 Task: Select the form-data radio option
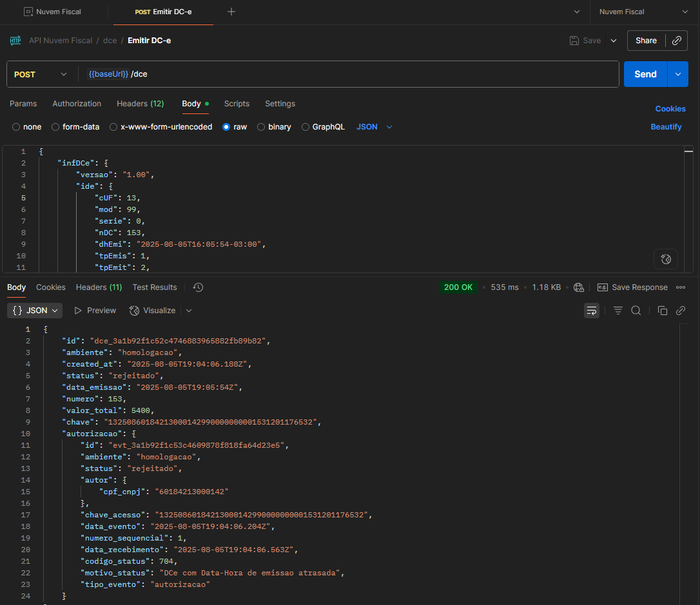[x=55, y=127]
